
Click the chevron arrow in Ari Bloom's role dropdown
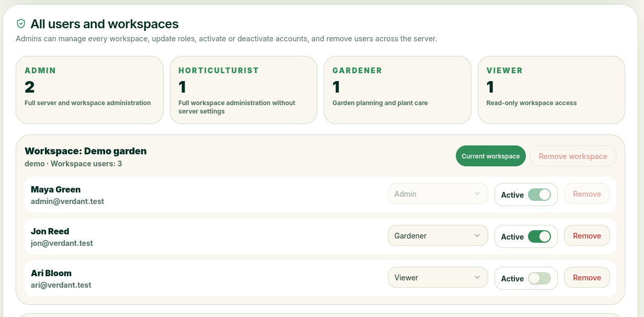477,278
